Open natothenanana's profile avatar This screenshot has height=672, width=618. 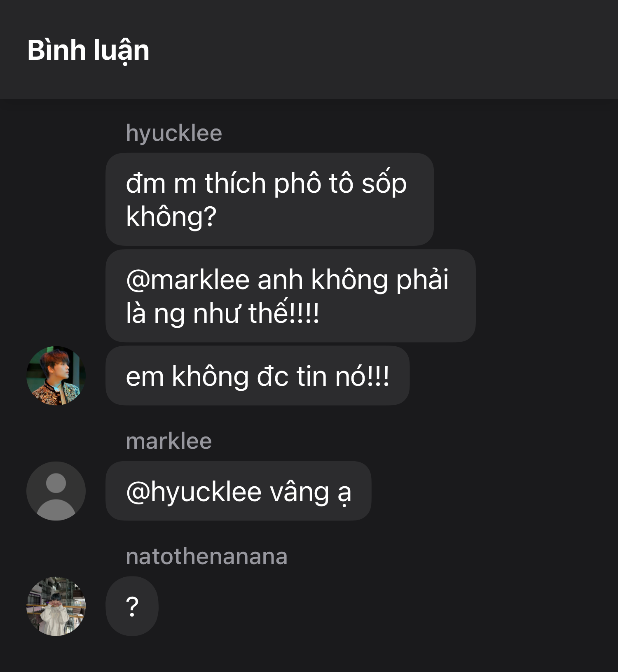(56, 606)
